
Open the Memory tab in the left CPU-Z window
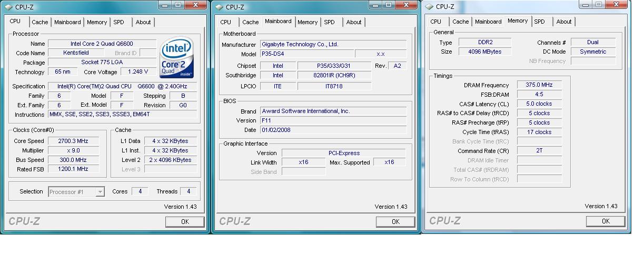[x=97, y=22]
